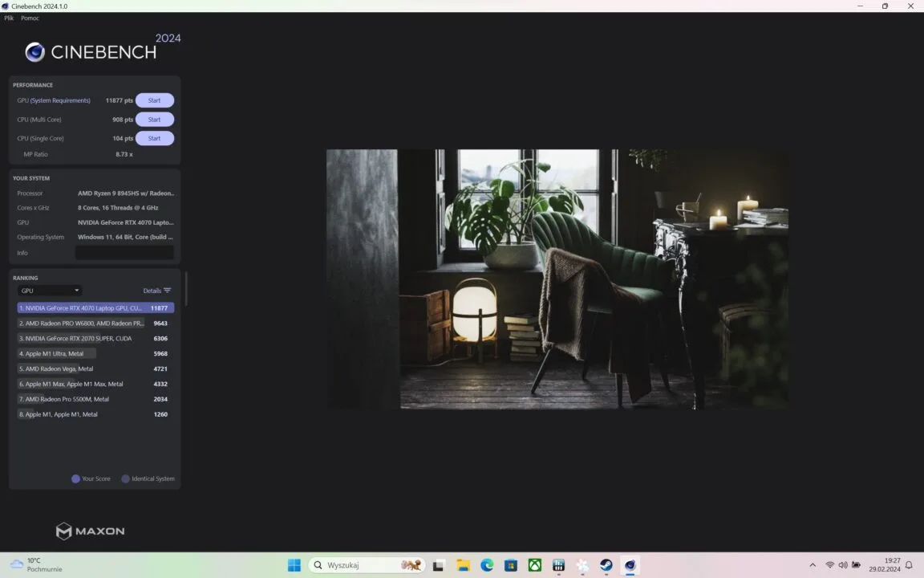Click the volume icon in the system tray
Screen dimensions: 924x578
pyautogui.click(x=843, y=565)
